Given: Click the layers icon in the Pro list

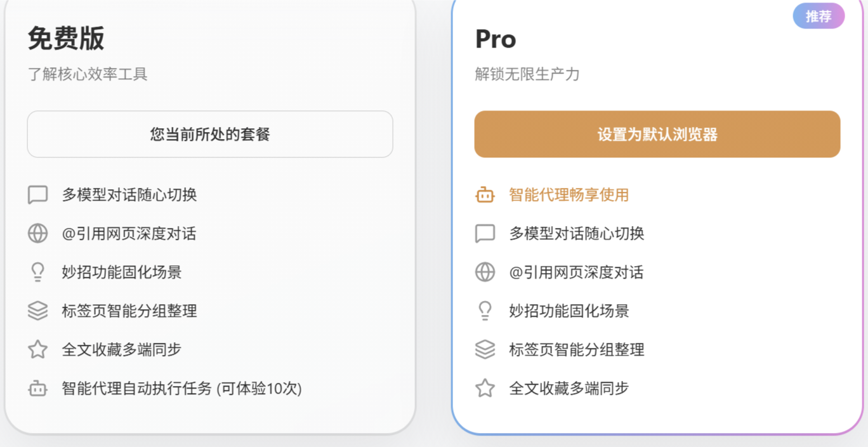Looking at the screenshot, I should [x=485, y=350].
